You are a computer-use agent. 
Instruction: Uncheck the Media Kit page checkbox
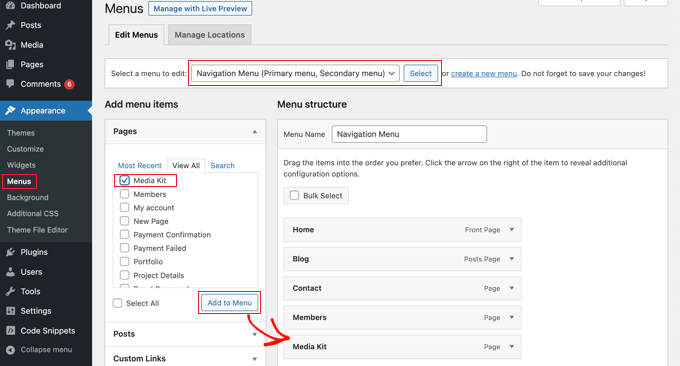coord(124,180)
